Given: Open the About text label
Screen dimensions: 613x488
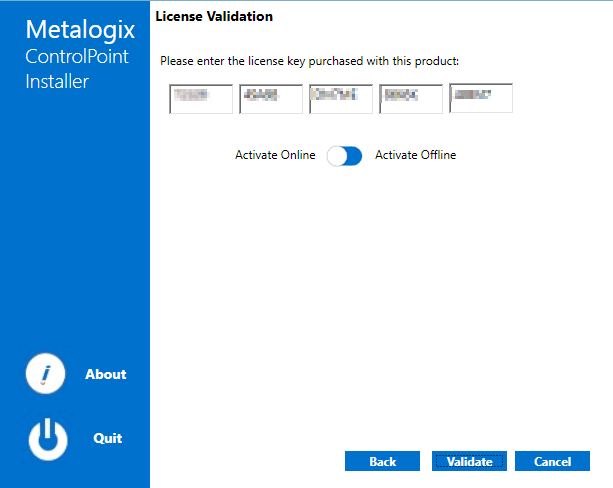Looking at the screenshot, I should (105, 374).
